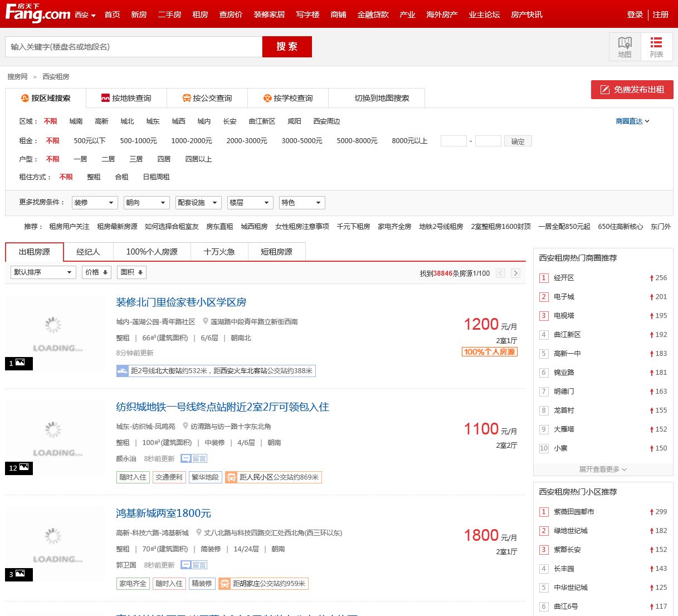Select 高新 district filter
Viewport: 678px width, 616px height.
tap(101, 121)
